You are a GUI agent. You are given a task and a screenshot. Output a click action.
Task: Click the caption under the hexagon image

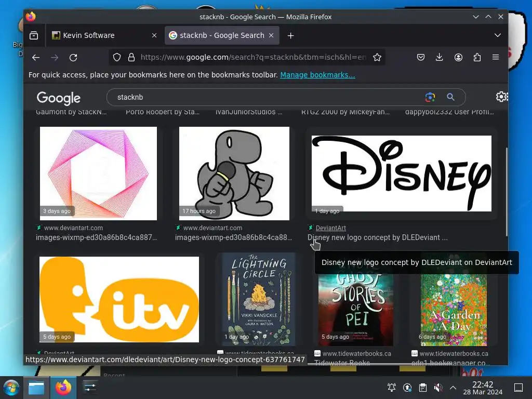(96, 237)
